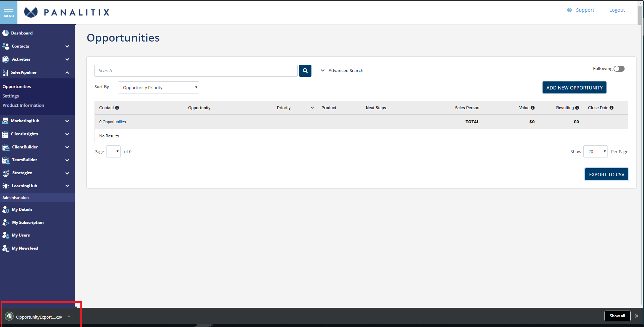The height and width of the screenshot is (327, 644).
Task: Click the Product column header
Action: click(x=329, y=108)
